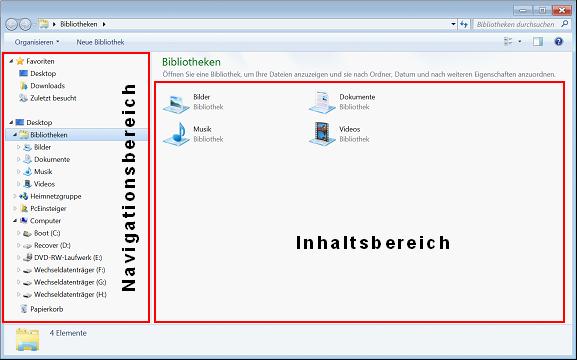Expand the Heimnetzgruppe tree node
Image resolution: width=577 pixels, height=360 pixels.
(x=15, y=196)
